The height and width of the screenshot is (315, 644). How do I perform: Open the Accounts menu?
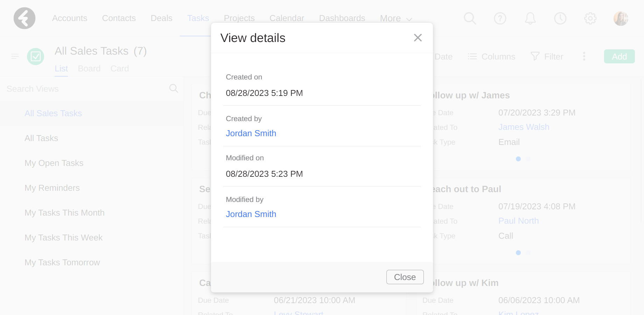pos(70,18)
